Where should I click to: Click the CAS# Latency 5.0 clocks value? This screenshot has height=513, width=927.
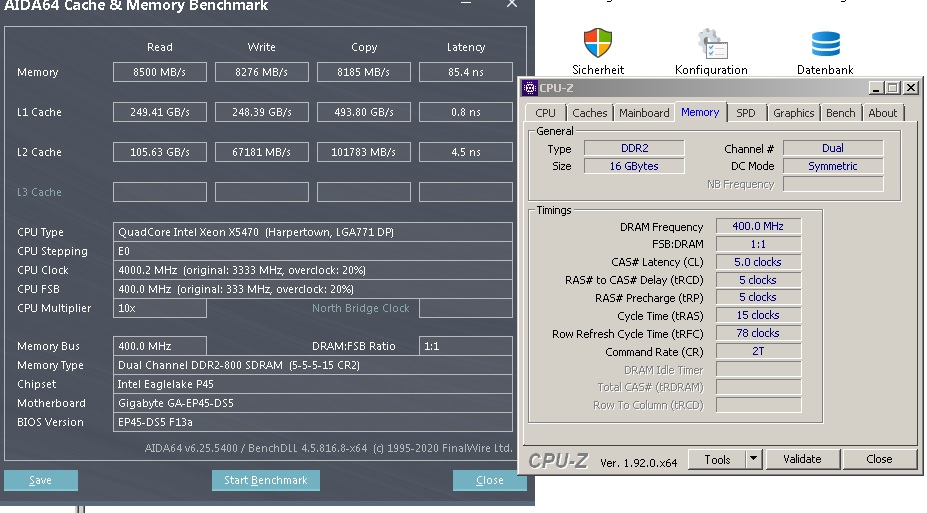click(x=759, y=262)
